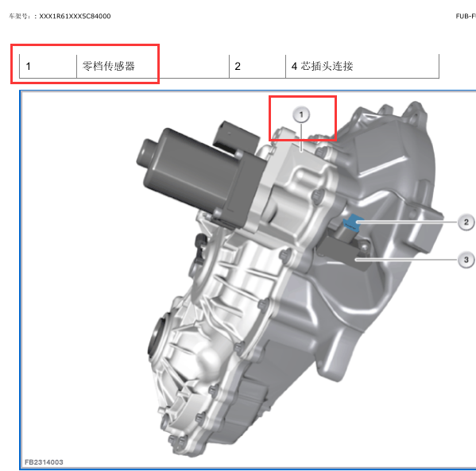Image resolution: width=476 pixels, height=471 pixels.
Task: Click the FUB document label in header
Action: 466,17
